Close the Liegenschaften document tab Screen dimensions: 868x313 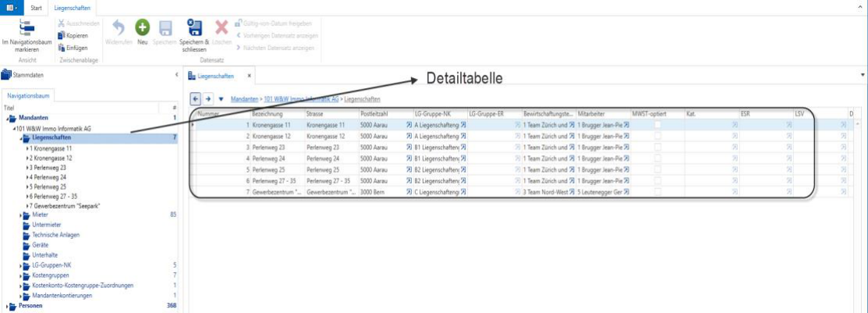249,76
